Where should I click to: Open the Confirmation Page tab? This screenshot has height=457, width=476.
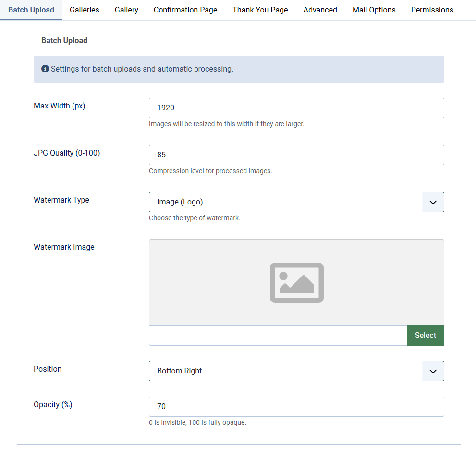185,10
